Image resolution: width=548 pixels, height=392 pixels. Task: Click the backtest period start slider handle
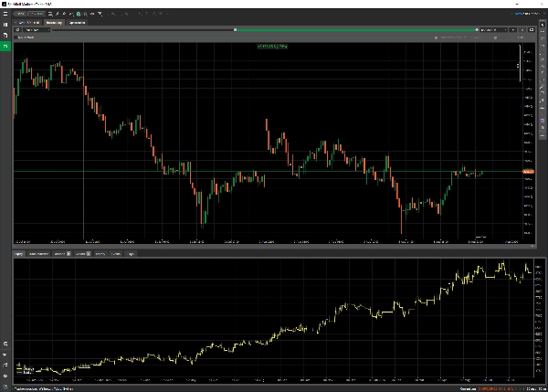[236, 30]
